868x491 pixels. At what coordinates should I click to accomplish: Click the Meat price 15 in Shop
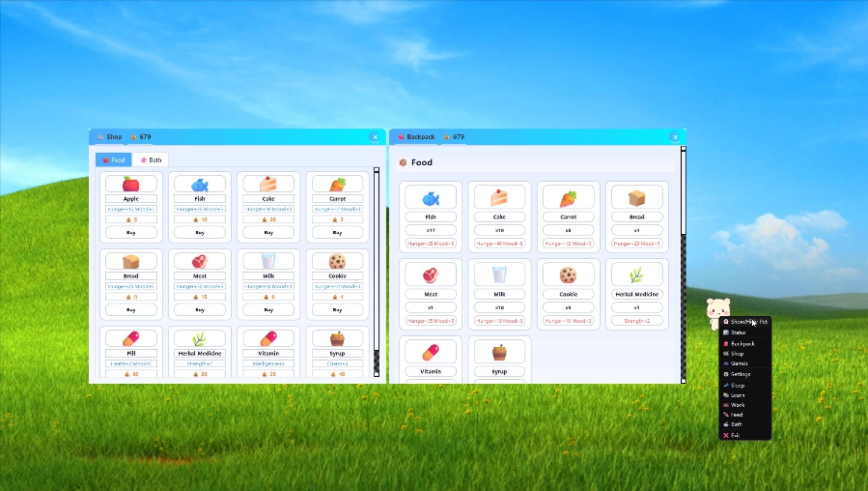[199, 297]
